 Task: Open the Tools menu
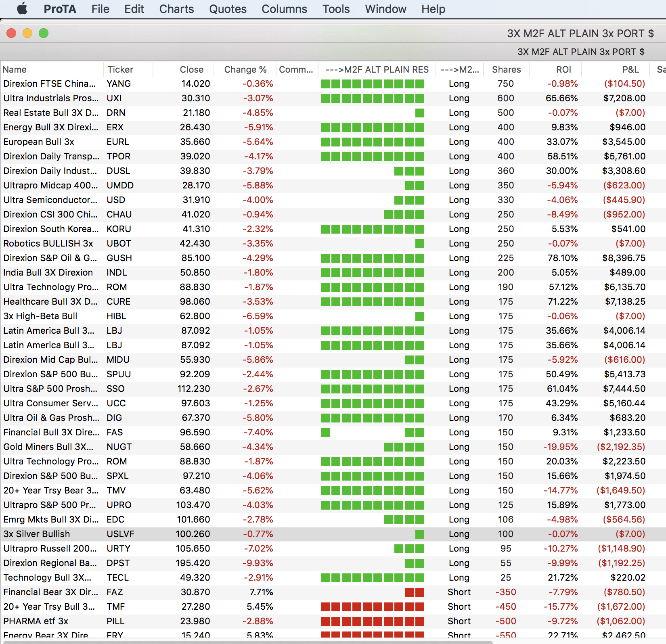coord(336,9)
